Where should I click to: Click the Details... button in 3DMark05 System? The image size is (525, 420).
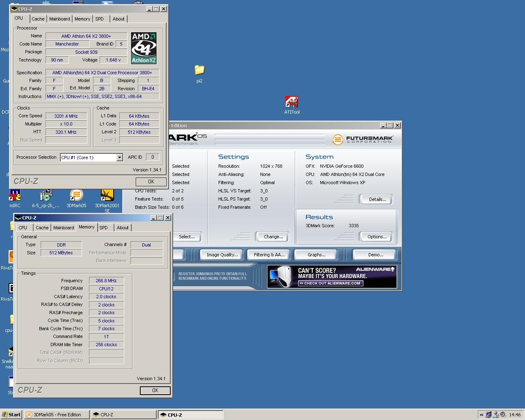tap(376, 199)
